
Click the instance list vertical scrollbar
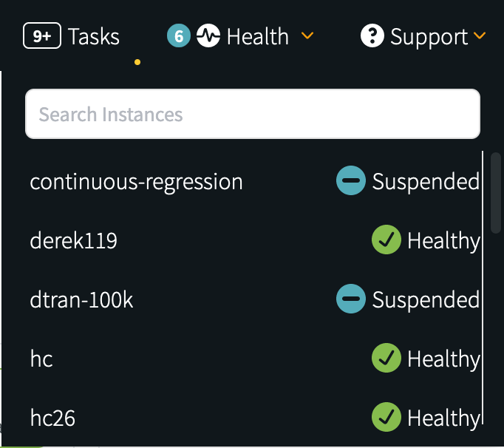click(x=496, y=193)
